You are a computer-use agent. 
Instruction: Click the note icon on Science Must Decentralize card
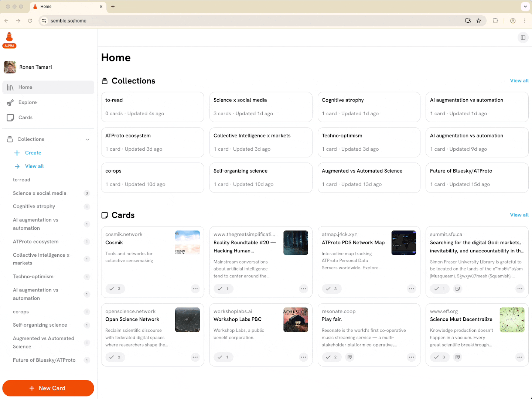coord(458,357)
